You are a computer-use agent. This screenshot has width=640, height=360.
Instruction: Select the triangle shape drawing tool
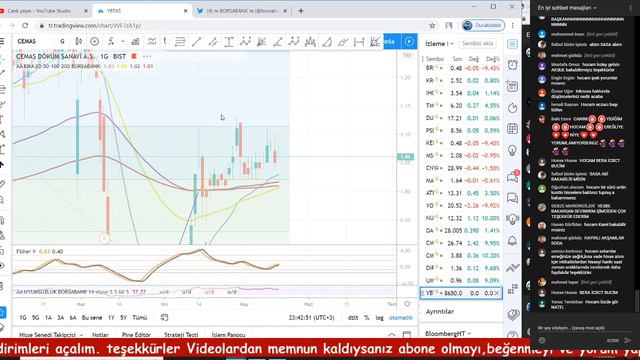point(327,42)
